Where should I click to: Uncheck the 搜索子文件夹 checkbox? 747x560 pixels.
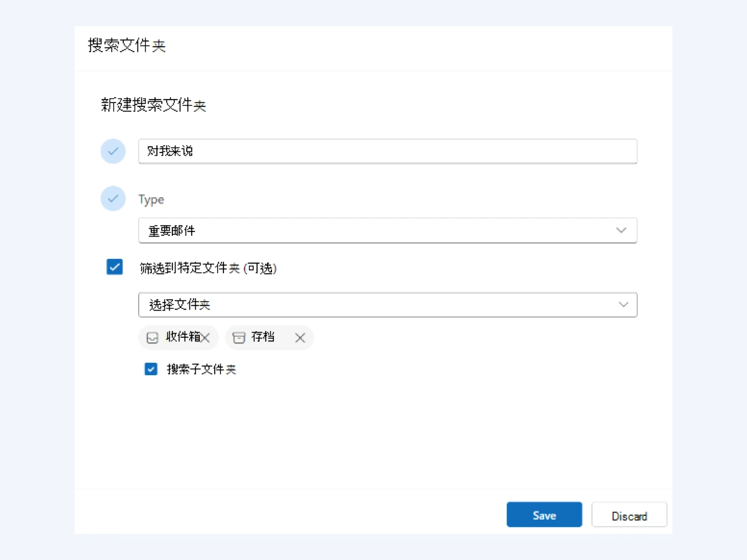point(151,369)
